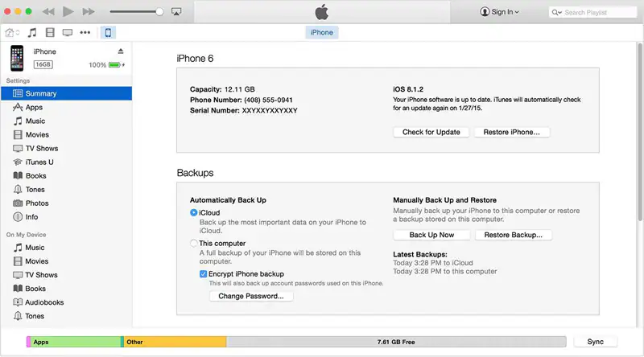Click the Serial Number field text

coord(244,110)
